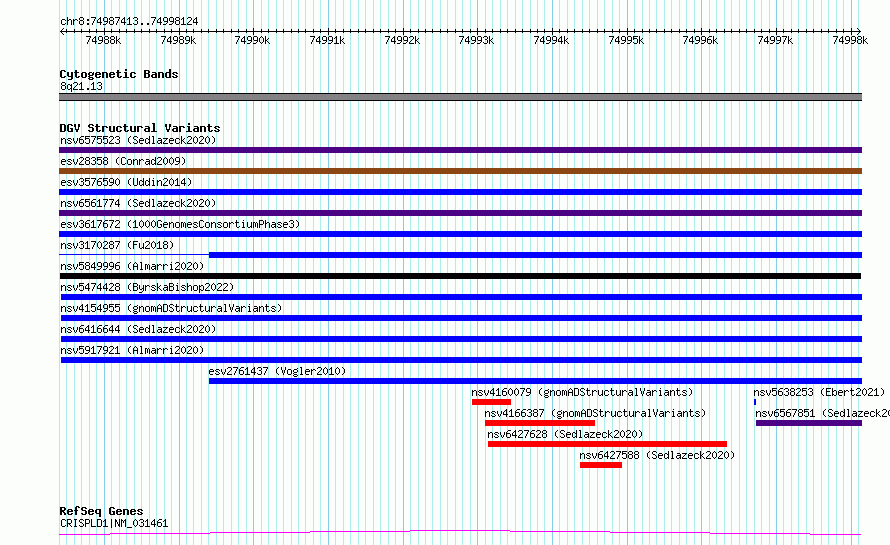Select the esv2761437 blue bar
Screen dimensions: 890x545
535,381
